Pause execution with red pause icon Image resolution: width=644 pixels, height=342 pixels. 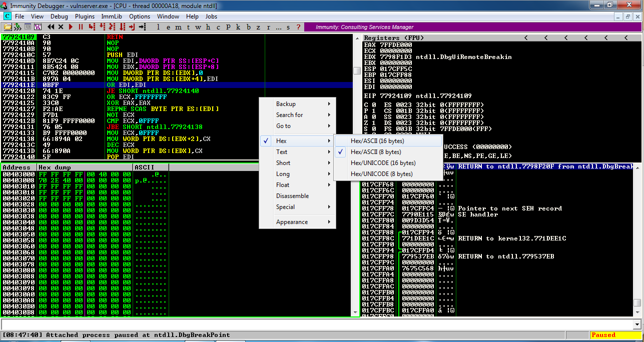[x=80, y=27]
